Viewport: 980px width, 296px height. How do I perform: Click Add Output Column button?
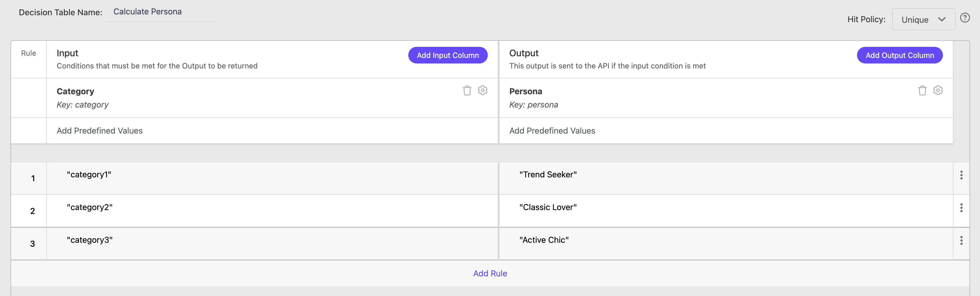click(899, 55)
